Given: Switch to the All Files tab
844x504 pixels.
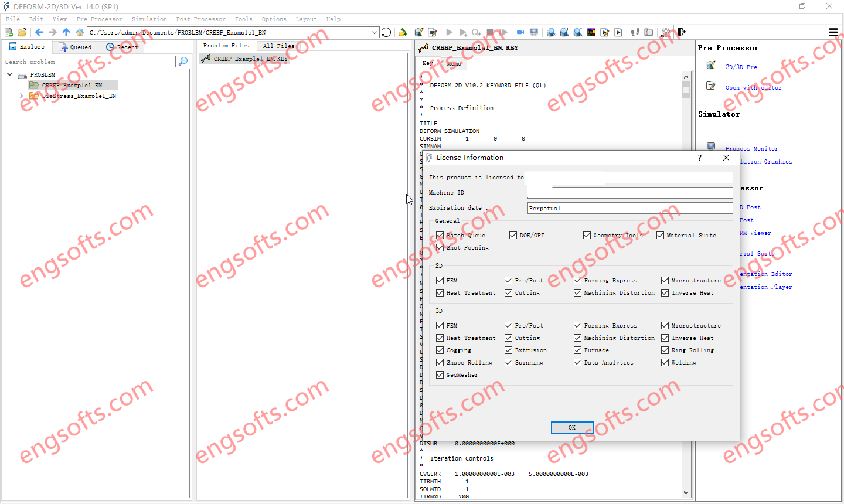Looking at the screenshot, I should (278, 46).
